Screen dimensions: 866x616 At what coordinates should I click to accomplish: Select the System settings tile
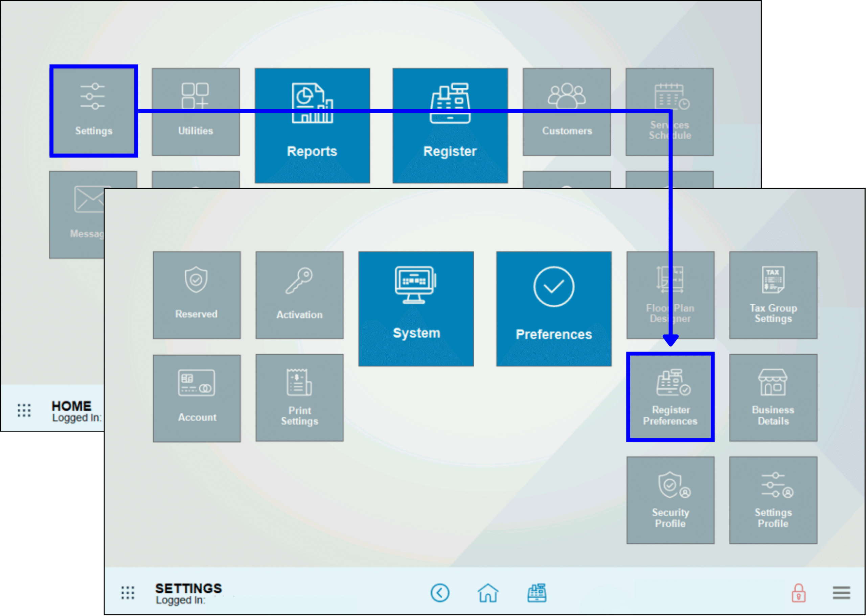[416, 308]
